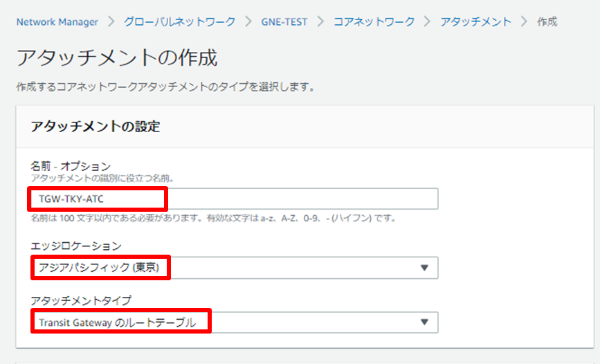Image resolution: width=600 pixels, height=364 pixels.
Task: Click the 100 文字以内 name hint text
Action: click(x=213, y=219)
